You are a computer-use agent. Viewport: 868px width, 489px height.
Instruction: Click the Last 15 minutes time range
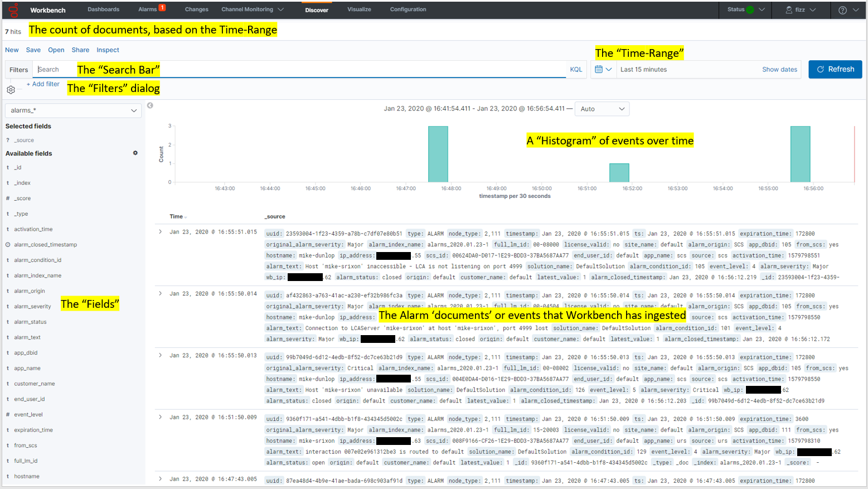click(x=644, y=70)
